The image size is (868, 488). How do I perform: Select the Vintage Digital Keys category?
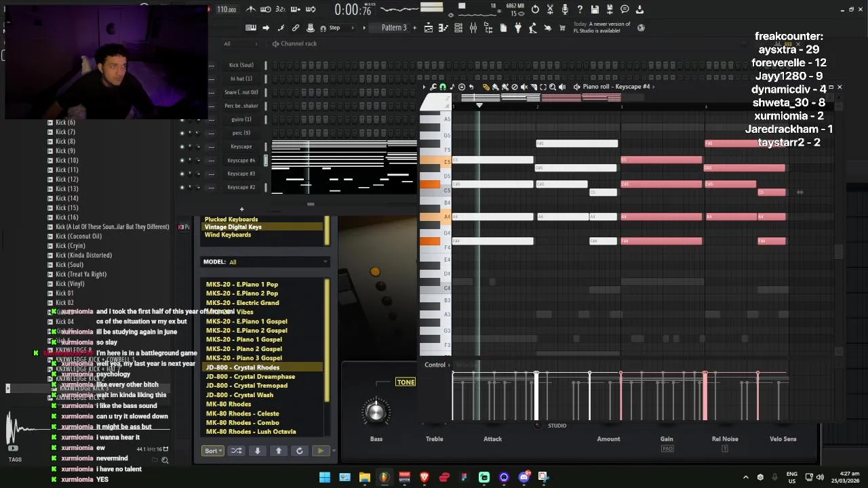coord(263,227)
